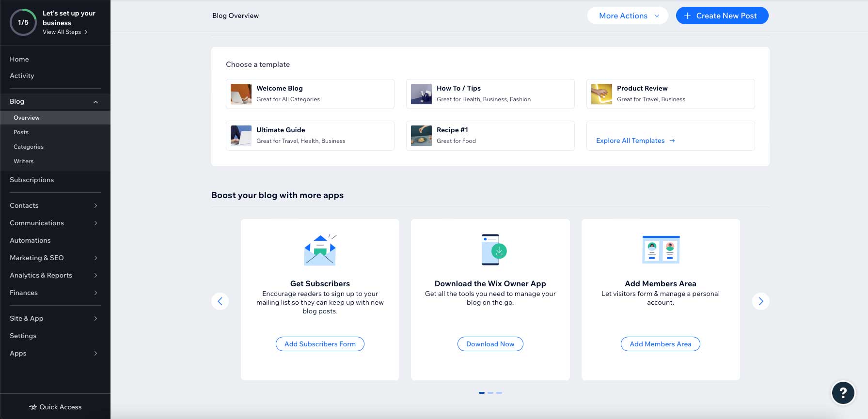This screenshot has width=868, height=419.
Task: Expand the Marketing & SEO menu
Action: 95,258
